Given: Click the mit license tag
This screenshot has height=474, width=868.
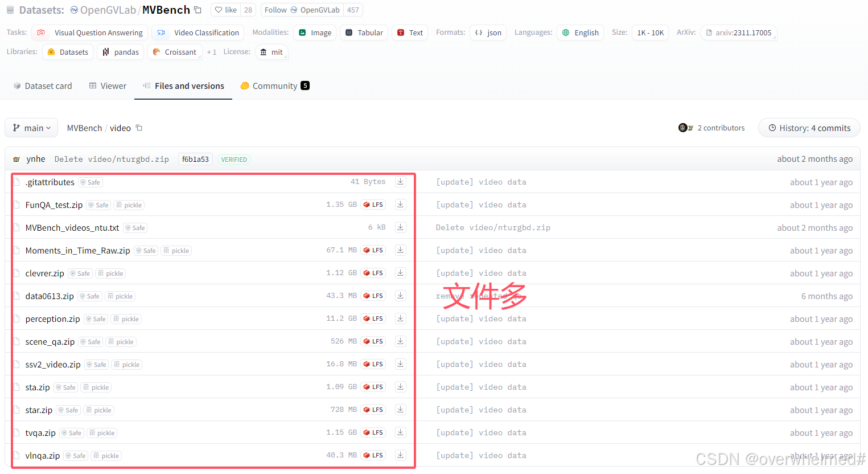Looking at the screenshot, I should [271, 52].
